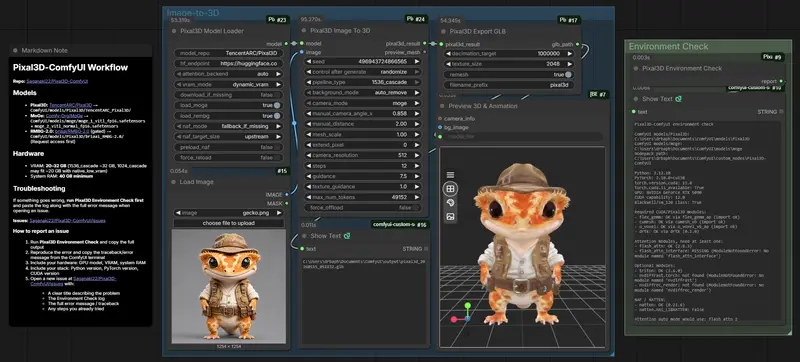Increase the seed value with right arrow
Screen dimensions: 800x362
(417, 61)
